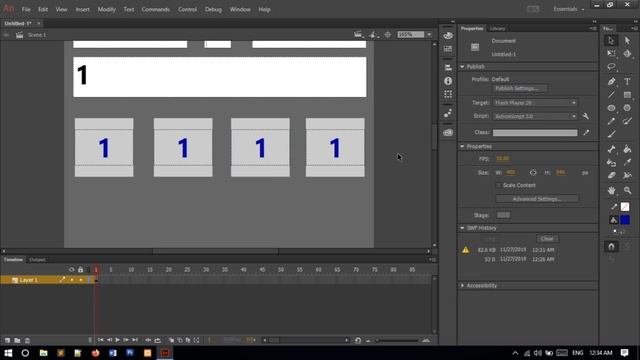Click the Advanced Settings button

tap(537, 199)
